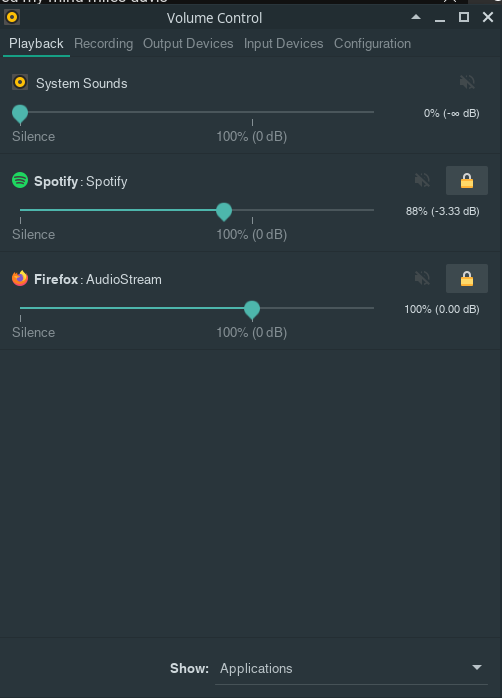
Task: Click the System Sounds slider handle
Action: (x=20, y=114)
